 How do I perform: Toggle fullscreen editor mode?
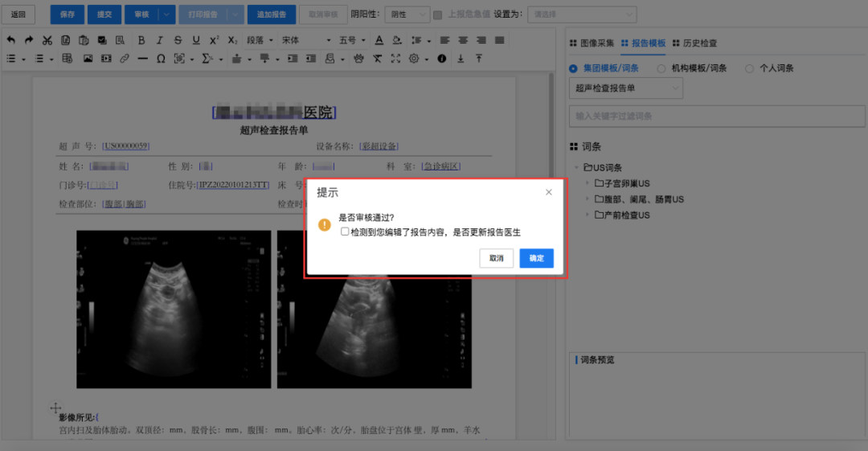click(x=395, y=58)
